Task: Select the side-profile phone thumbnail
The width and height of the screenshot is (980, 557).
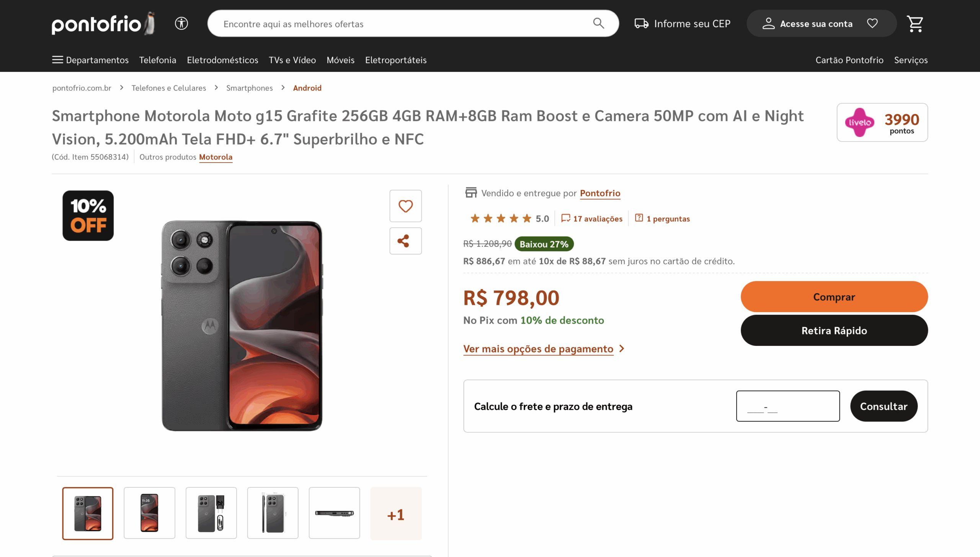Action: pyautogui.click(x=334, y=513)
